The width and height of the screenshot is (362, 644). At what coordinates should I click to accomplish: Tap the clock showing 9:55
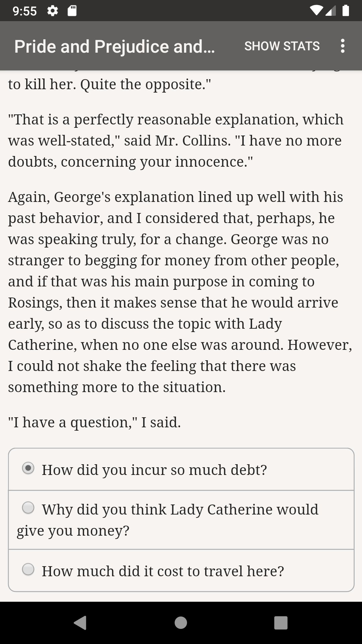(x=24, y=11)
